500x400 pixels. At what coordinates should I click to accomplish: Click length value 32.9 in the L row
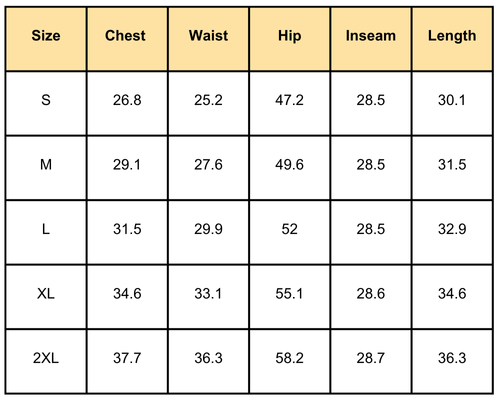(452, 229)
